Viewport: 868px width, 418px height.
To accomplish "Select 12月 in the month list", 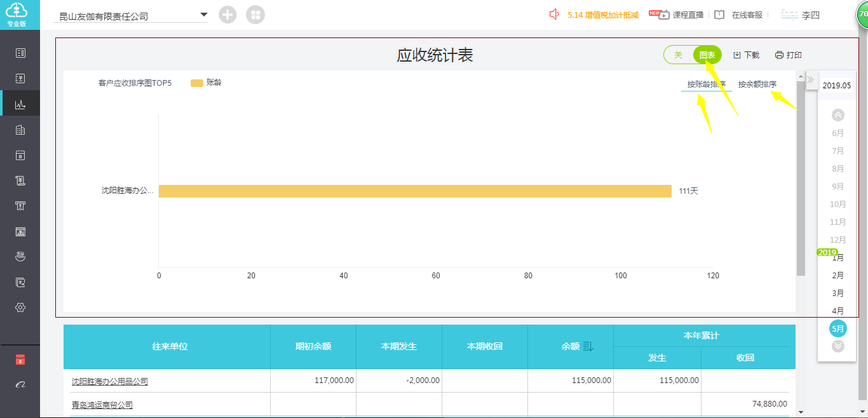I will click(838, 239).
